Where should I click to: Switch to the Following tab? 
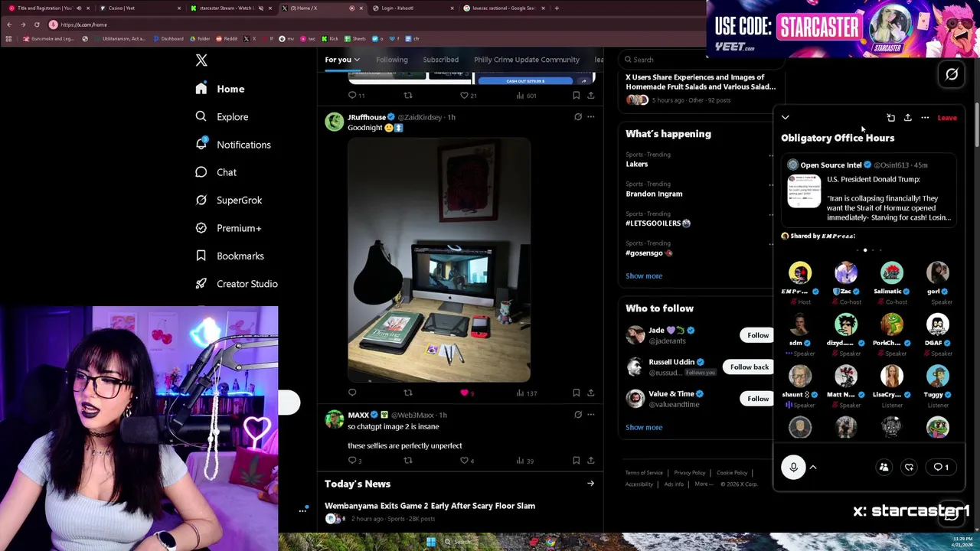pyautogui.click(x=391, y=60)
